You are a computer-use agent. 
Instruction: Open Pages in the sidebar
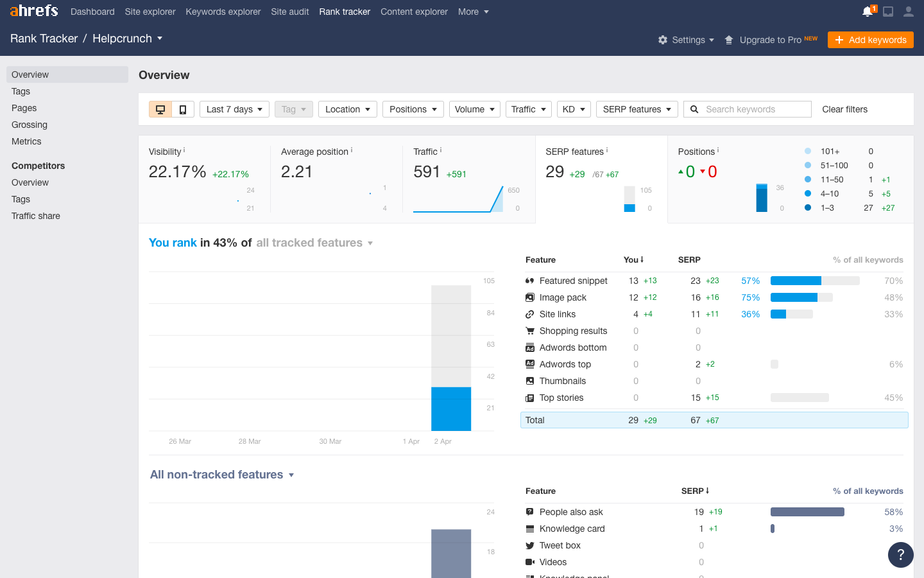pos(24,108)
